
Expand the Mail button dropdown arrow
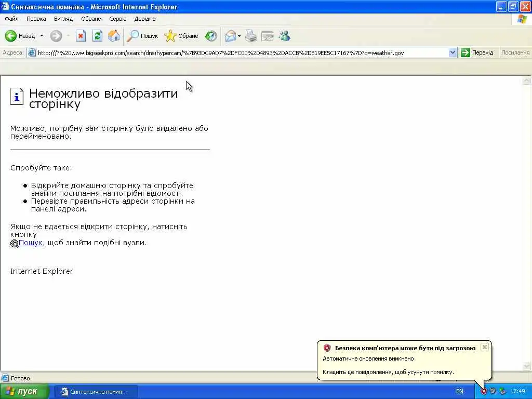239,36
